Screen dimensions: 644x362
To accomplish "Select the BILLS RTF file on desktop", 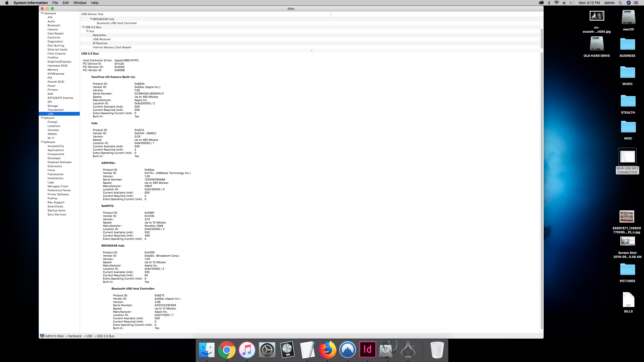I will (x=628, y=300).
